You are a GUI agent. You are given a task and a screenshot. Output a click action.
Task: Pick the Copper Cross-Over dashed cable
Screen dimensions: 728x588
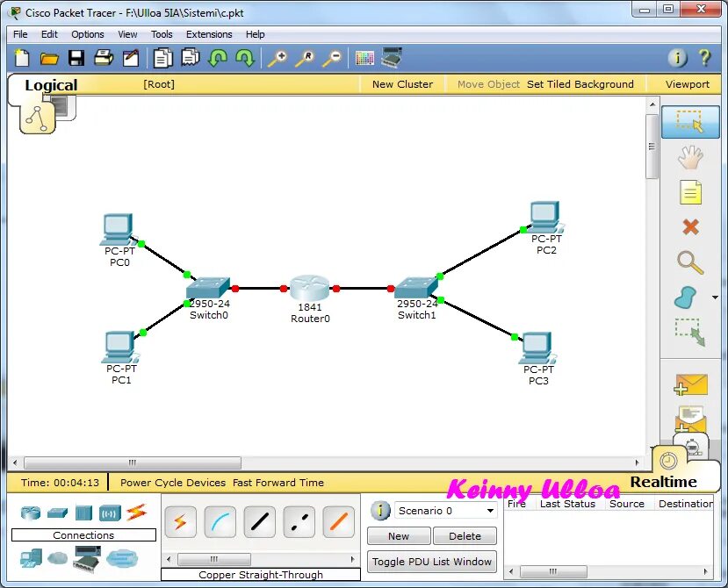[x=299, y=522]
